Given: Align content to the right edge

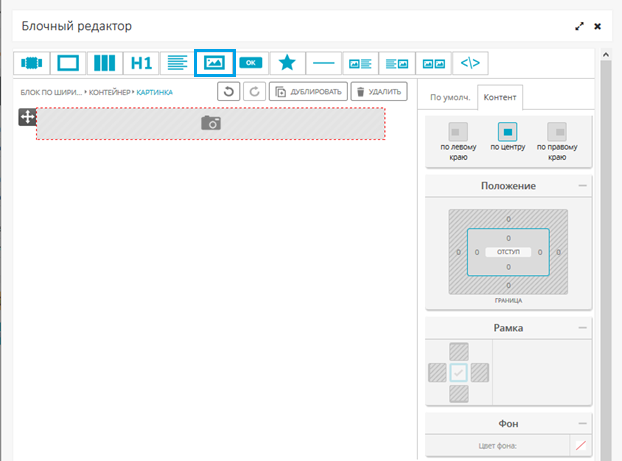Looking at the screenshot, I should pyautogui.click(x=557, y=131).
